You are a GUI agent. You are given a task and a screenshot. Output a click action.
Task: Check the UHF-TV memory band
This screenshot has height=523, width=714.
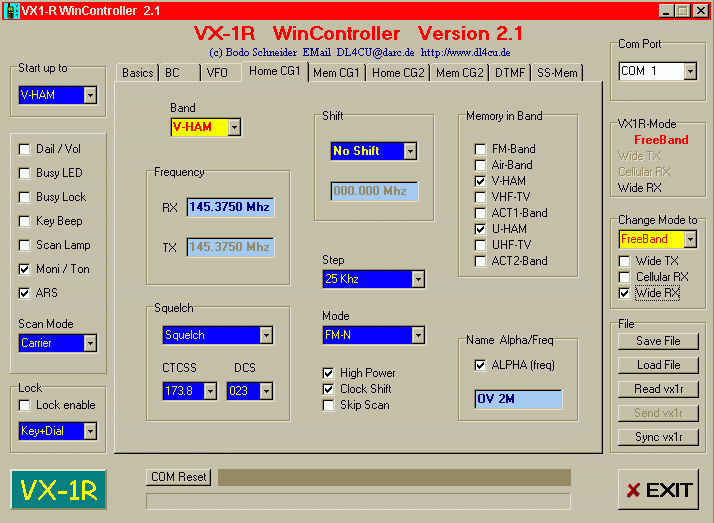point(480,245)
